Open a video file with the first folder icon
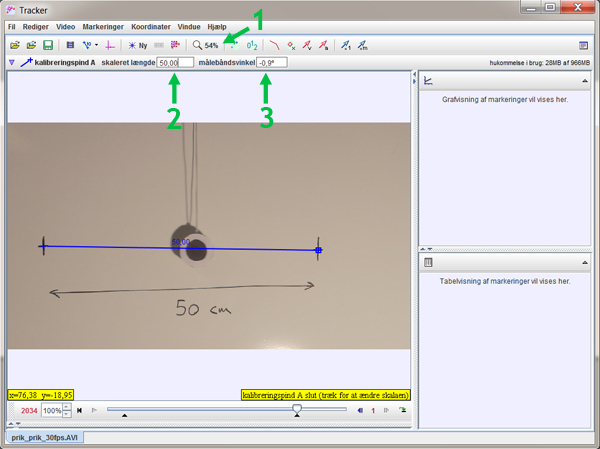 click(x=15, y=46)
